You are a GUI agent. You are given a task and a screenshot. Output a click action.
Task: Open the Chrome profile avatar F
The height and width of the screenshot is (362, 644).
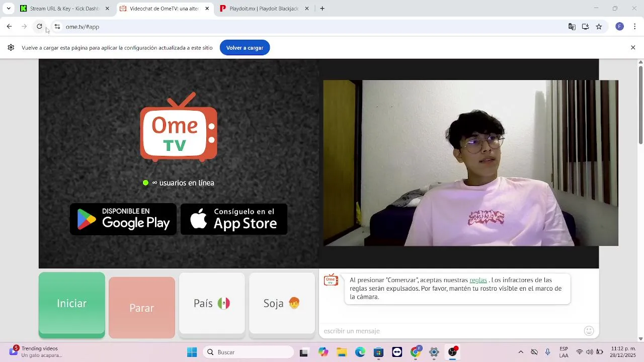[x=620, y=27]
